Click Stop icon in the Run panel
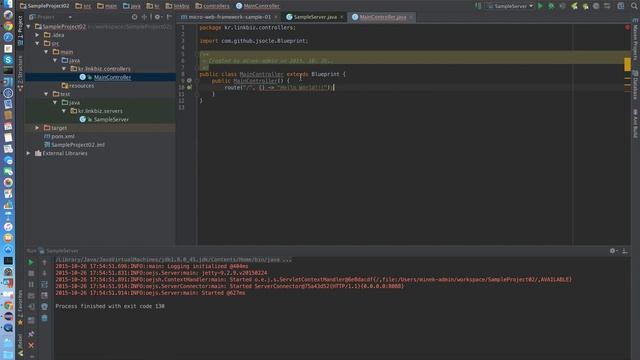This screenshot has height=360, width=640. click(31, 273)
